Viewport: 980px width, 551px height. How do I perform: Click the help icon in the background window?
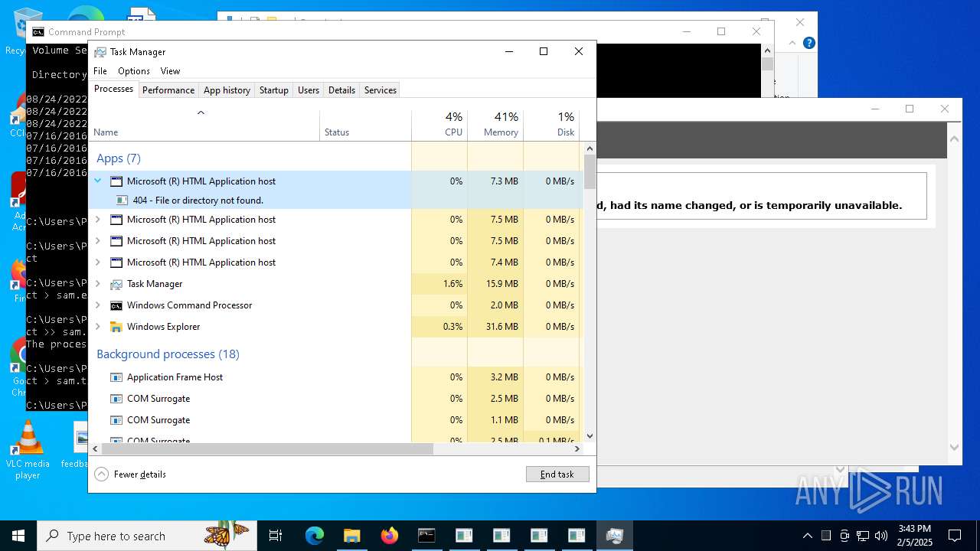(x=808, y=44)
